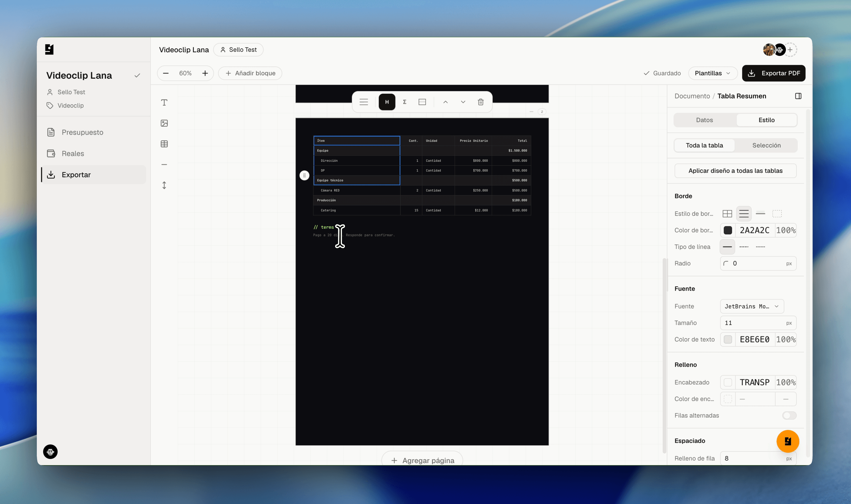This screenshot has height=504, width=851.
Task: Click the banded rows icon in floating toolbar
Action: point(422,102)
